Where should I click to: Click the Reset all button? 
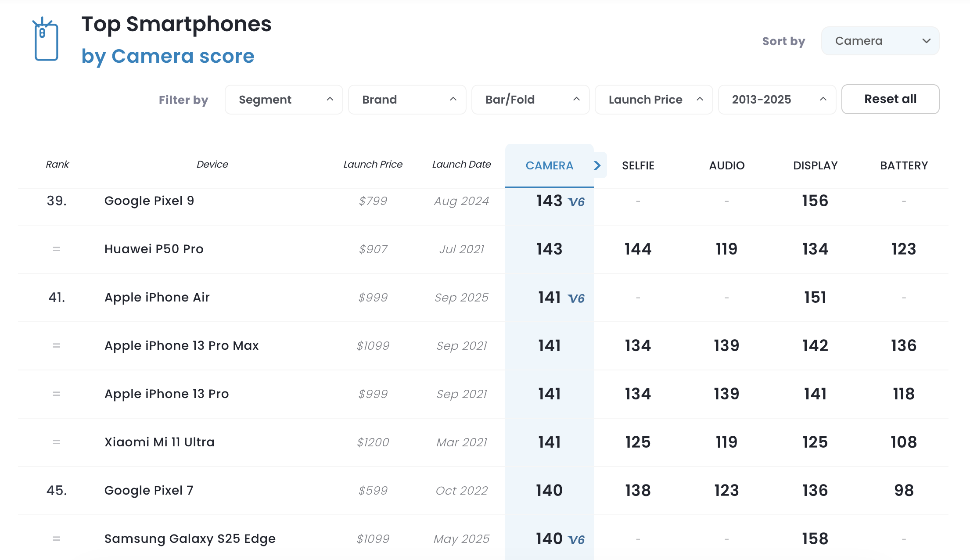(x=890, y=99)
